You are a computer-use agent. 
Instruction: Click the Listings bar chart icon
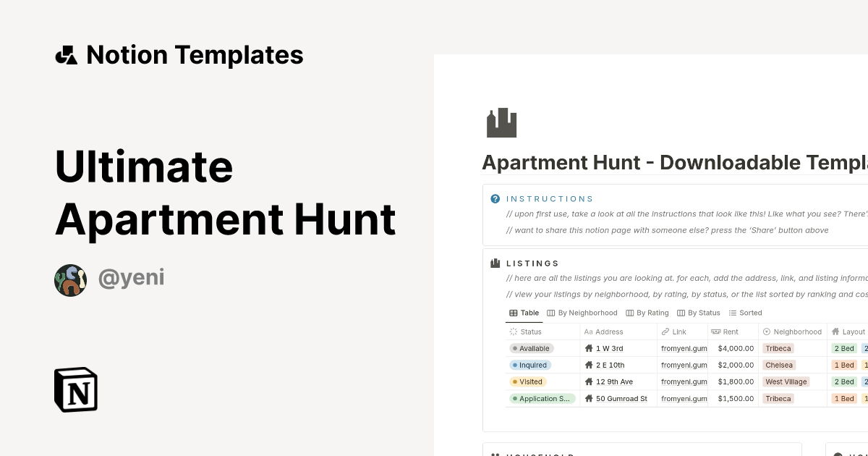click(495, 263)
